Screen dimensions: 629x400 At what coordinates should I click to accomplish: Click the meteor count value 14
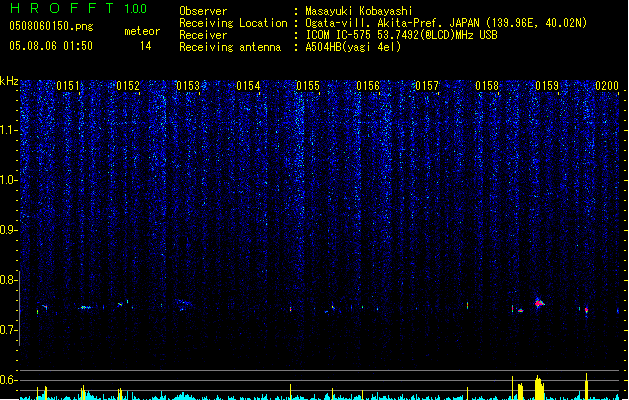click(145, 46)
